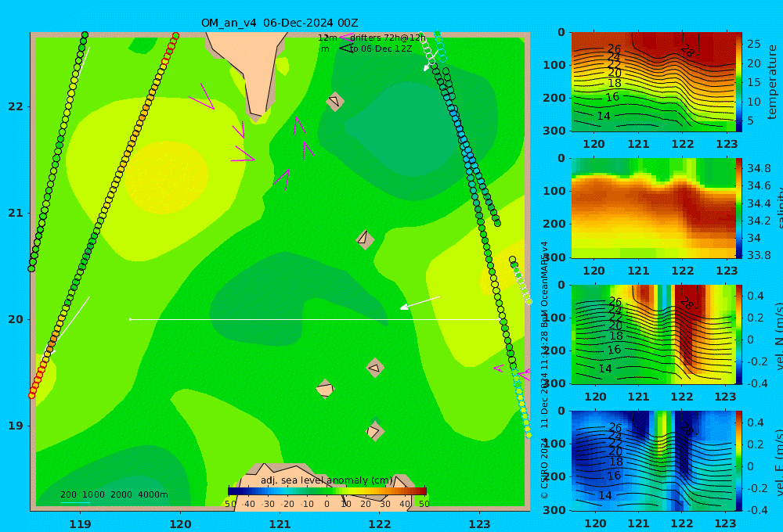This screenshot has height=532, width=783.
Task: Click longitude label 122 below the map
Action: click(x=380, y=524)
